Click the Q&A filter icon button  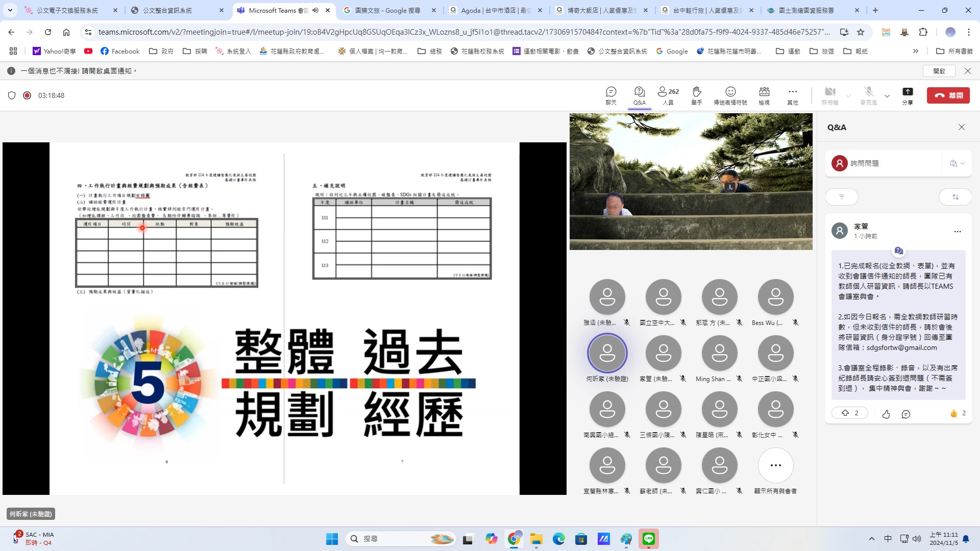click(x=842, y=197)
